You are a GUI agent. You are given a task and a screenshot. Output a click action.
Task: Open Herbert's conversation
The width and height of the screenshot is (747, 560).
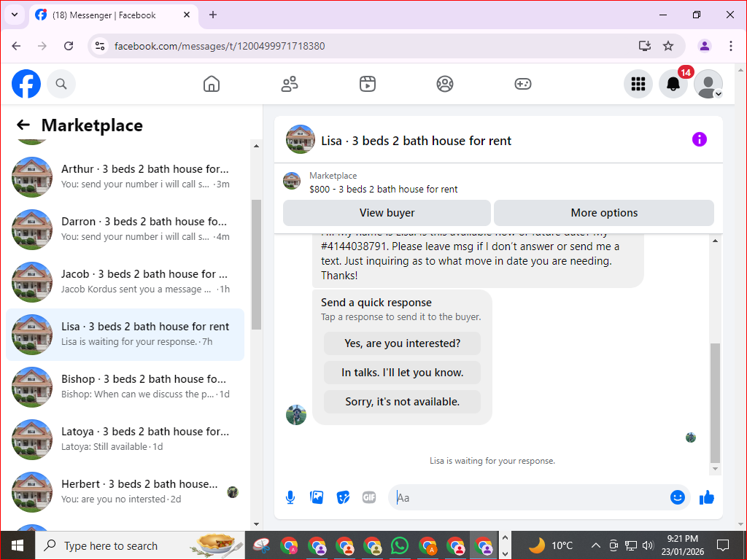point(125,492)
